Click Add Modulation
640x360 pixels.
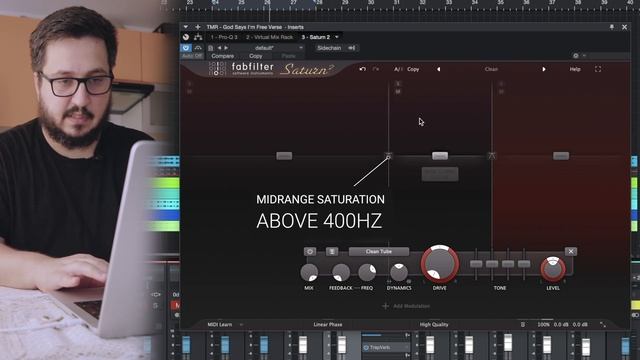tap(406, 306)
